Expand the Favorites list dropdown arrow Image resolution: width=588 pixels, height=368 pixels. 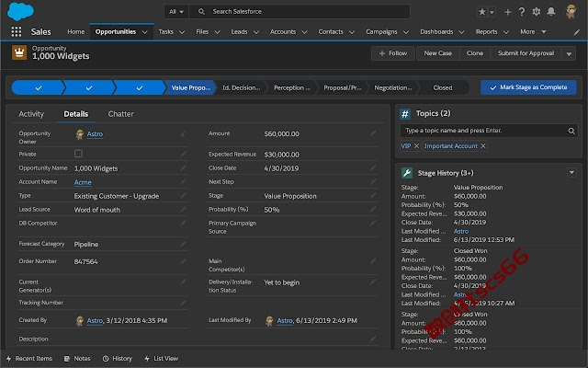point(492,12)
